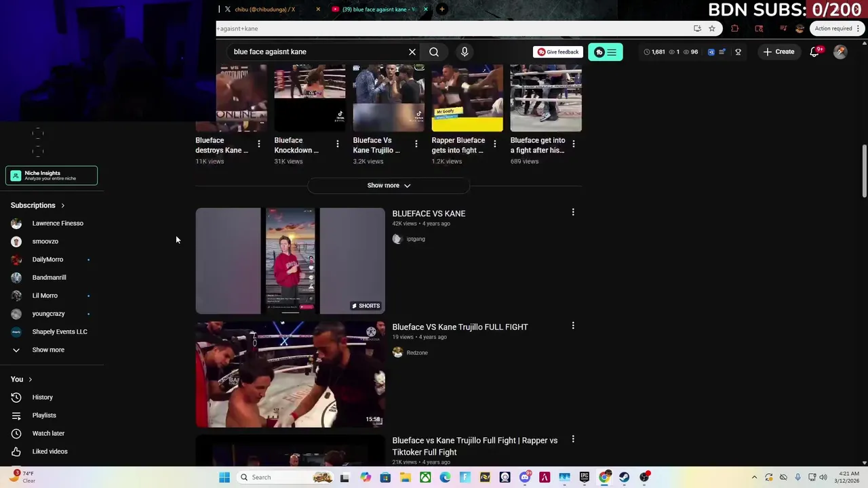Image resolution: width=868 pixels, height=488 pixels.
Task: Visit the Redzone channel
Action: pyautogui.click(x=417, y=352)
